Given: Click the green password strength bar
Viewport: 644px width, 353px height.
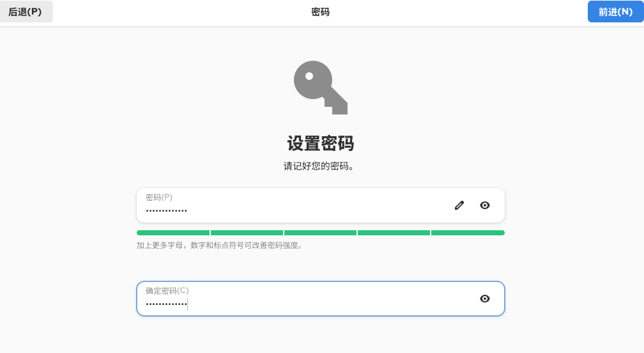Looking at the screenshot, I should click(x=320, y=233).
